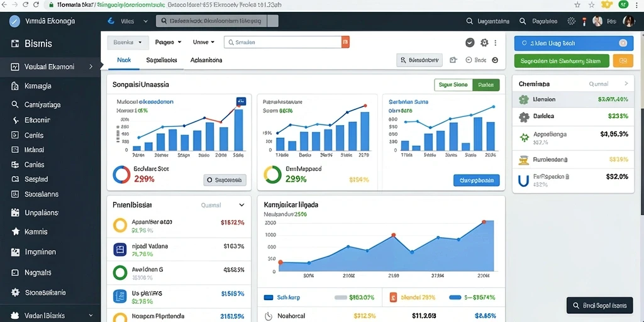
Task: Switch to the Aolaankona tab
Action: pyautogui.click(x=206, y=60)
